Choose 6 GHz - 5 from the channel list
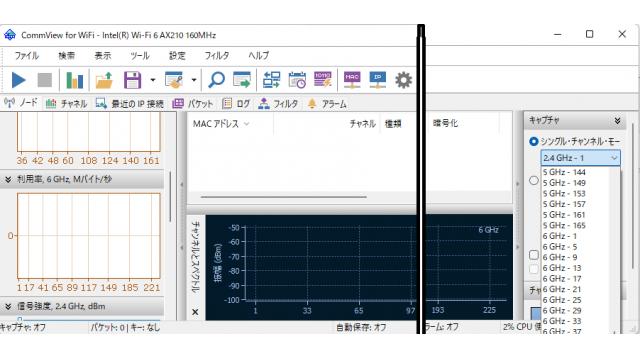The width and height of the screenshot is (640, 360). (x=560, y=247)
